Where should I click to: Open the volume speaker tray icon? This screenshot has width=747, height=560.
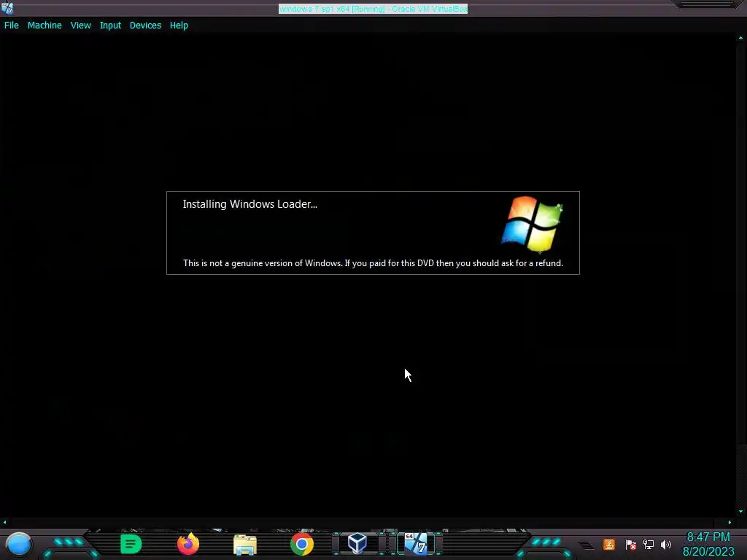(x=666, y=545)
